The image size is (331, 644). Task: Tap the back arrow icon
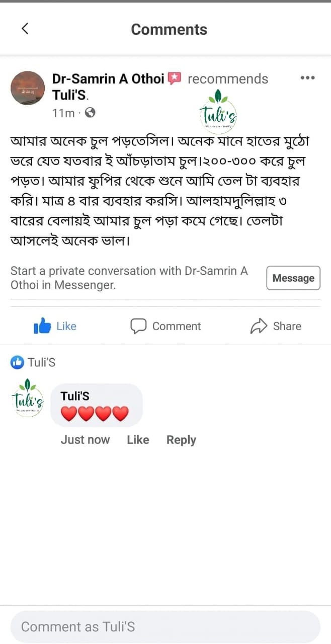click(x=25, y=29)
